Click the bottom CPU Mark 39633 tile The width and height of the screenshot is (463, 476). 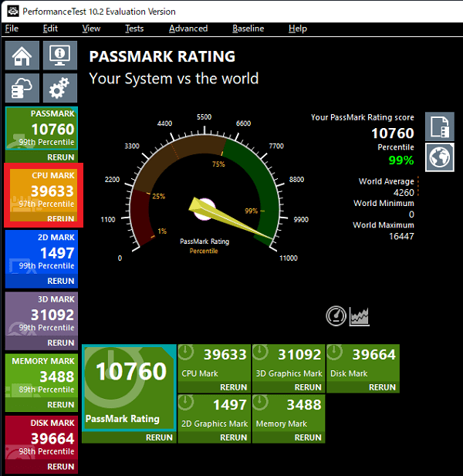pos(215,363)
